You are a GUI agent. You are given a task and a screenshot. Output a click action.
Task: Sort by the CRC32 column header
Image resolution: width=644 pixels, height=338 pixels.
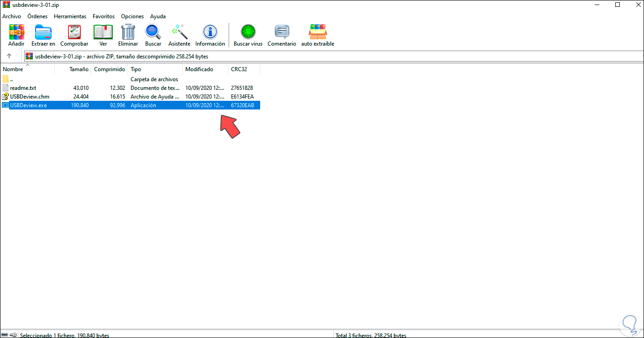point(244,69)
